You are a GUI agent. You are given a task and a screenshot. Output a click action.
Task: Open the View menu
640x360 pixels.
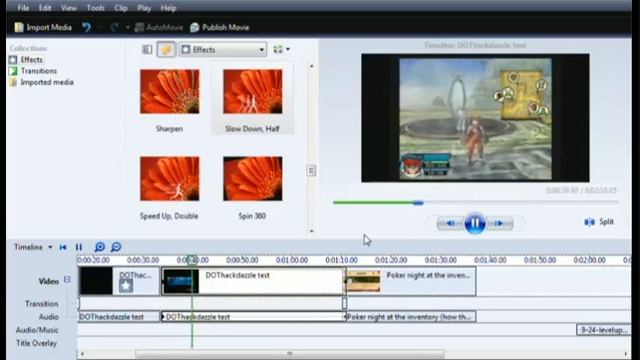69,8
